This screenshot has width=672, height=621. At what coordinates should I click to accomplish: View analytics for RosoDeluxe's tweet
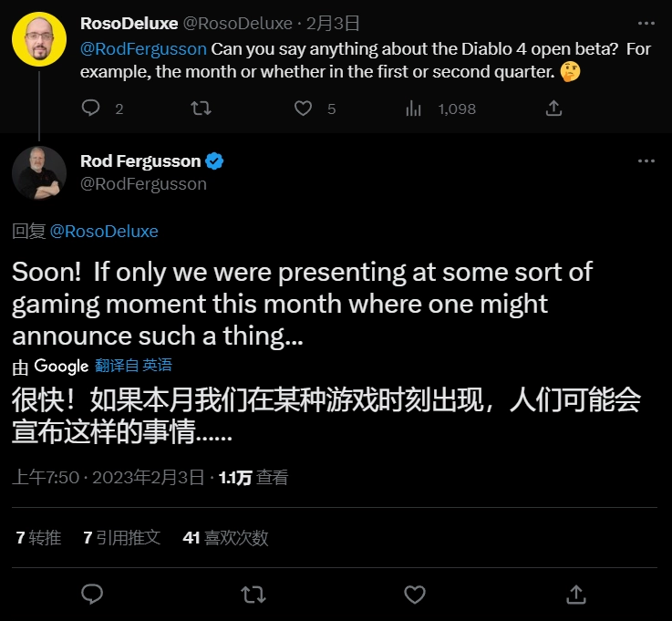click(415, 109)
